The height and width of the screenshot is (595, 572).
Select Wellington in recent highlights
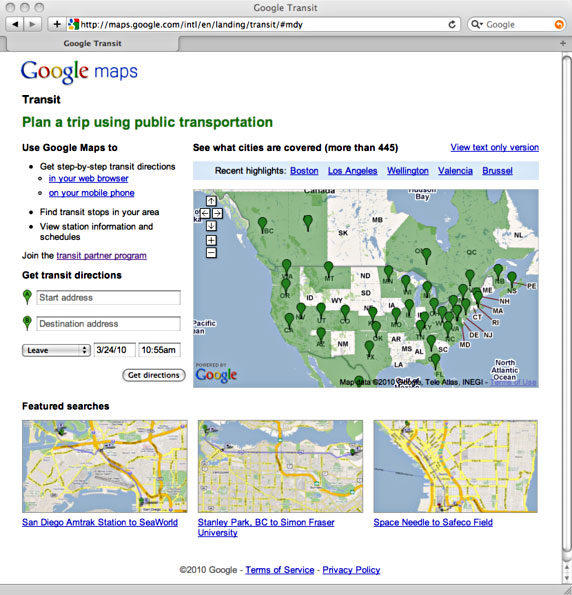408,171
